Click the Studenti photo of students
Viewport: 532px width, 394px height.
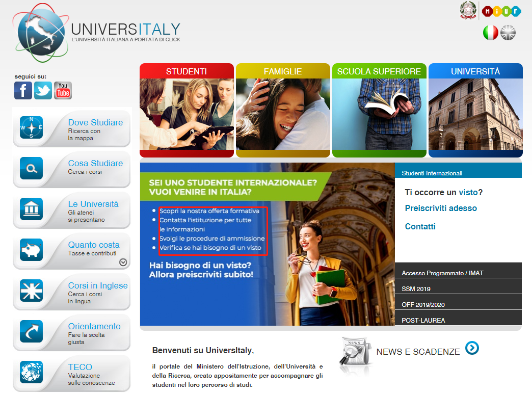187,114
